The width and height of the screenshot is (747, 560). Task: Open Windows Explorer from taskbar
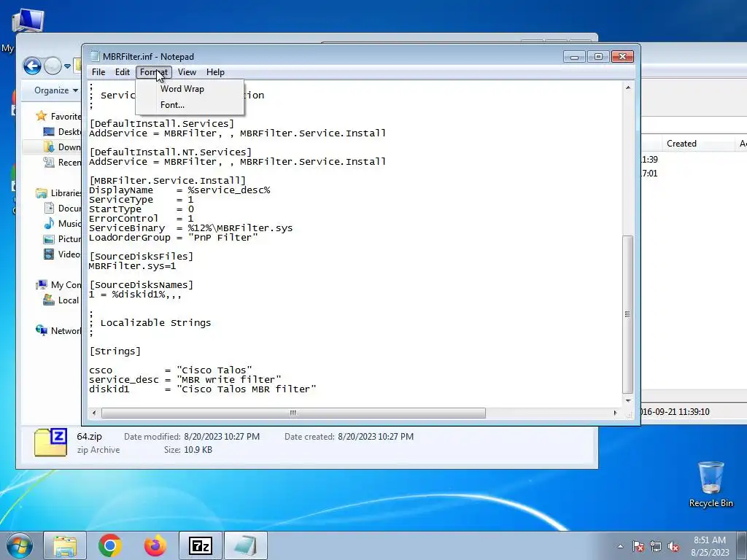point(65,545)
